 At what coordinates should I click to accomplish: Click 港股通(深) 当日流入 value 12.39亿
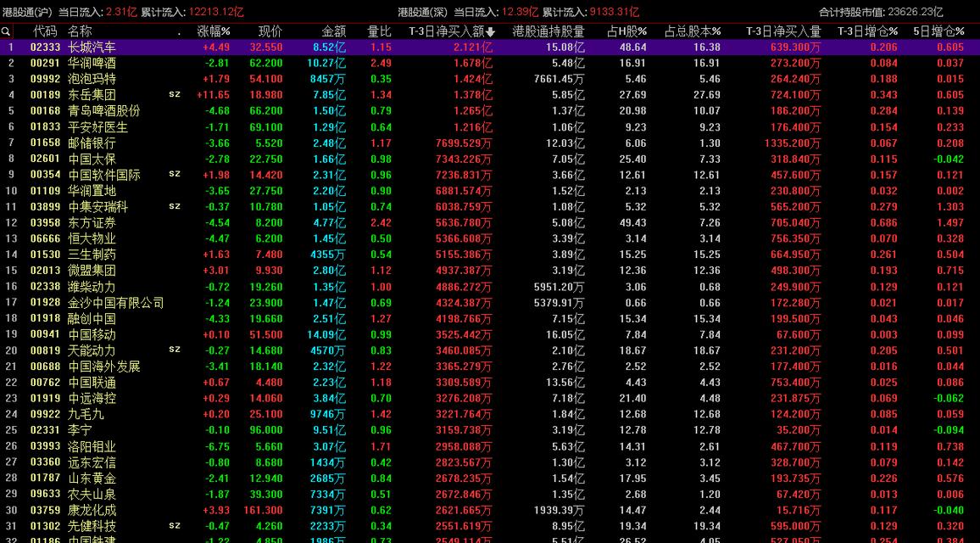[x=521, y=12]
